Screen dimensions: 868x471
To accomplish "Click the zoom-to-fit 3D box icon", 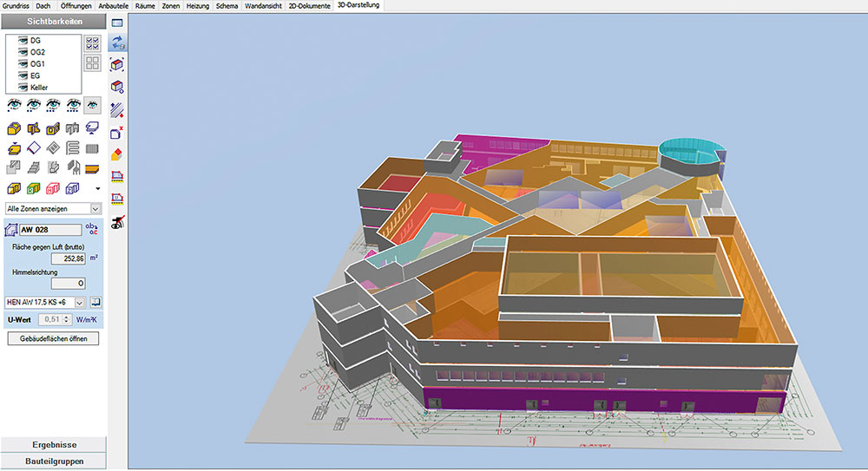I will point(117,65).
